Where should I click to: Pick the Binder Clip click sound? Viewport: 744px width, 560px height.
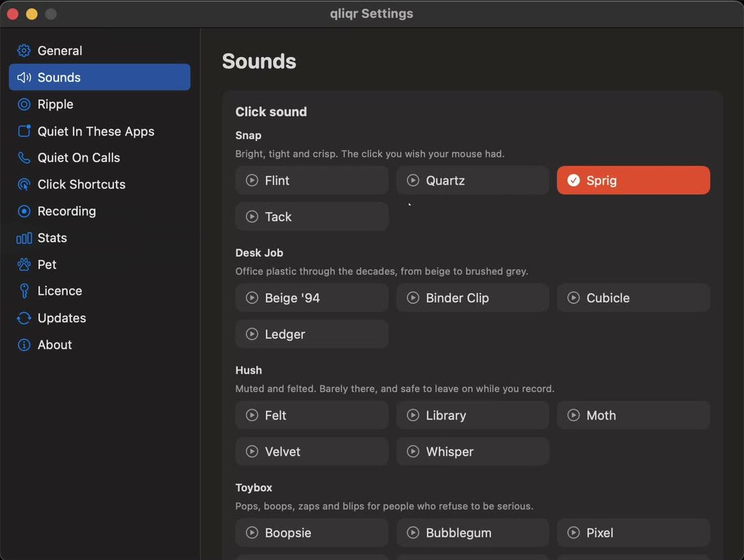[x=473, y=298]
